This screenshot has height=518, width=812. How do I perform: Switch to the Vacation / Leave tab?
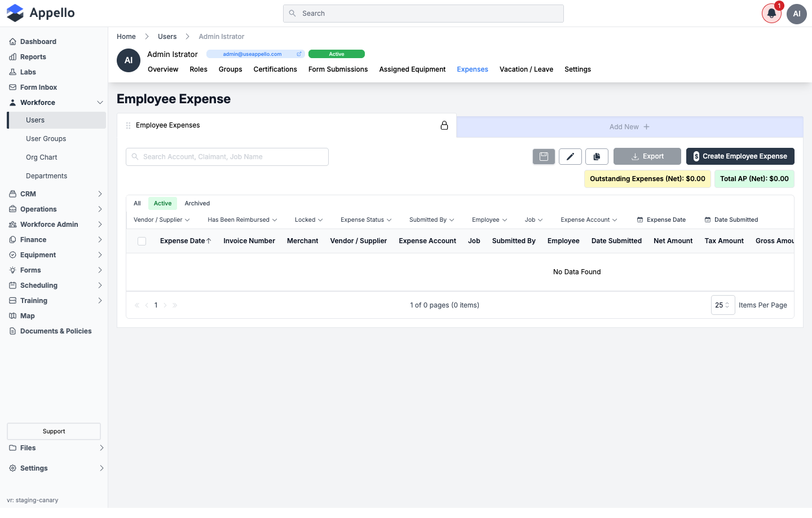tap(526, 69)
